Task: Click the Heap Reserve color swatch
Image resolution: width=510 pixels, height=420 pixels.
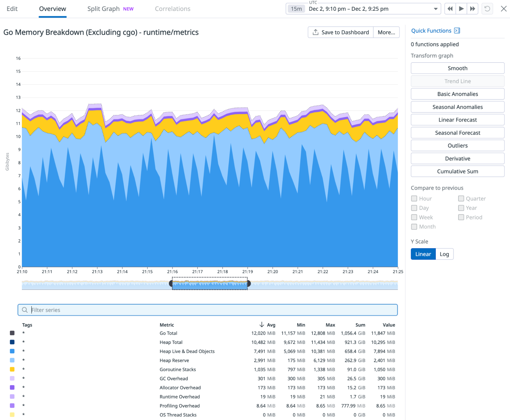Action: click(12, 360)
